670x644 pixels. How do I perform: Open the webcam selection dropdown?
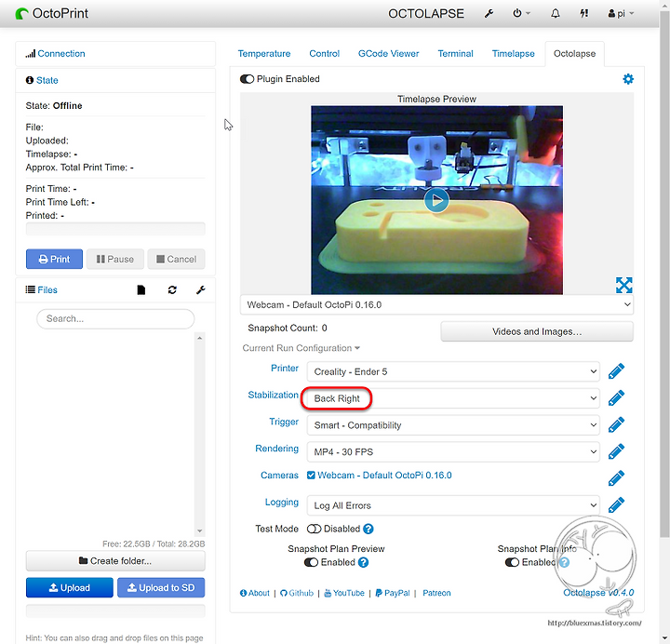coord(436,304)
